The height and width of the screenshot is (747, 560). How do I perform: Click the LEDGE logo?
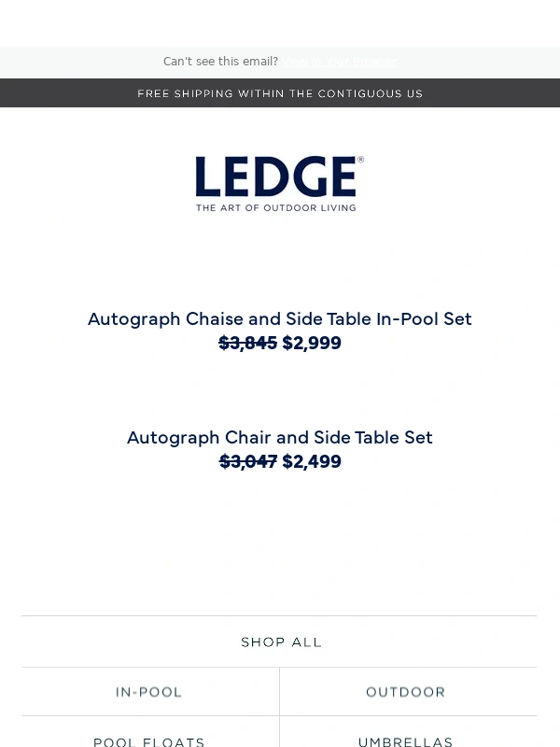click(x=276, y=176)
